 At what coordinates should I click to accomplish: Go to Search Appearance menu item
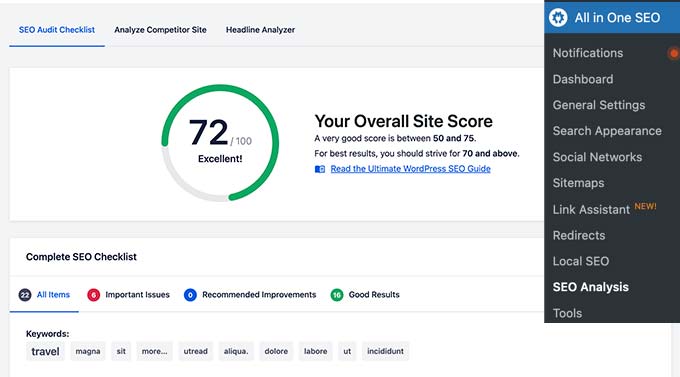coord(607,131)
